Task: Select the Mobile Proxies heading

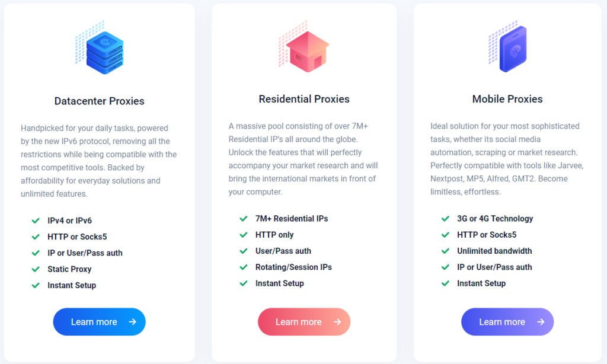Action: tap(507, 99)
